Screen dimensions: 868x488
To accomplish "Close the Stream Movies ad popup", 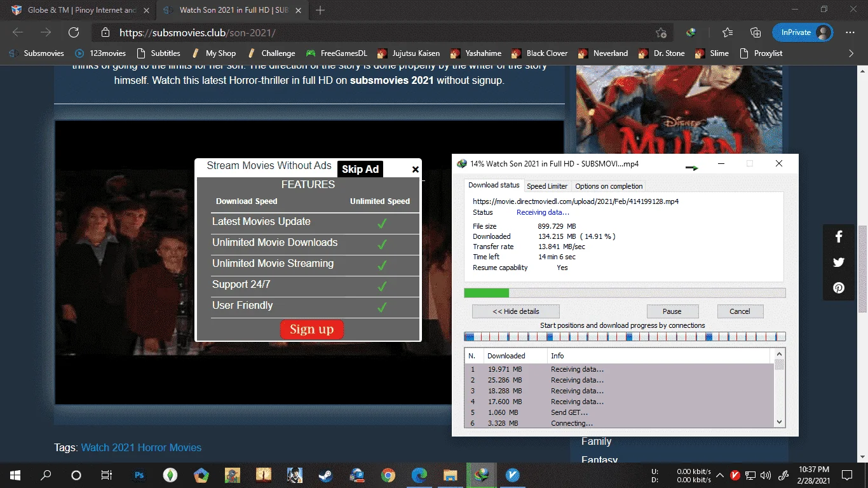I will (x=416, y=169).
